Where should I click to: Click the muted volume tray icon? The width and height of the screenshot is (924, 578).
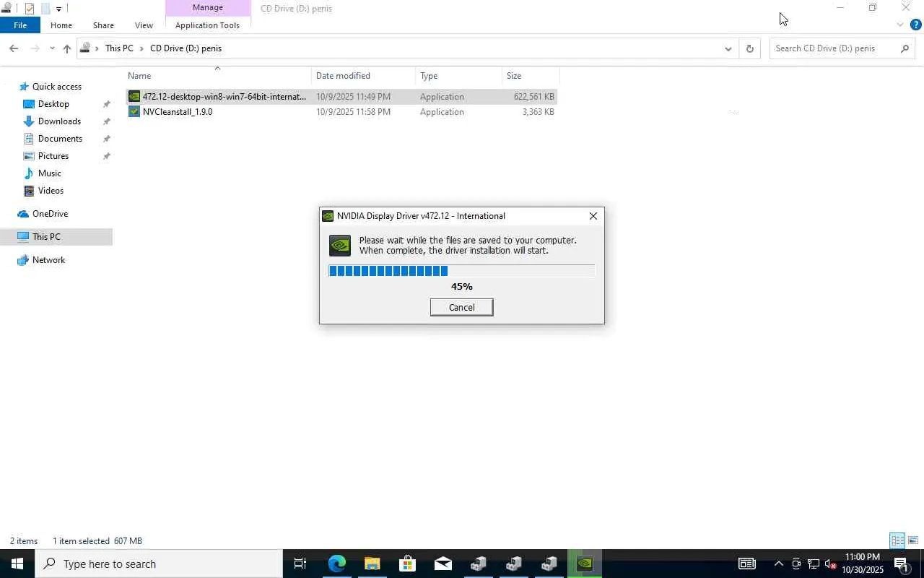pyautogui.click(x=830, y=564)
